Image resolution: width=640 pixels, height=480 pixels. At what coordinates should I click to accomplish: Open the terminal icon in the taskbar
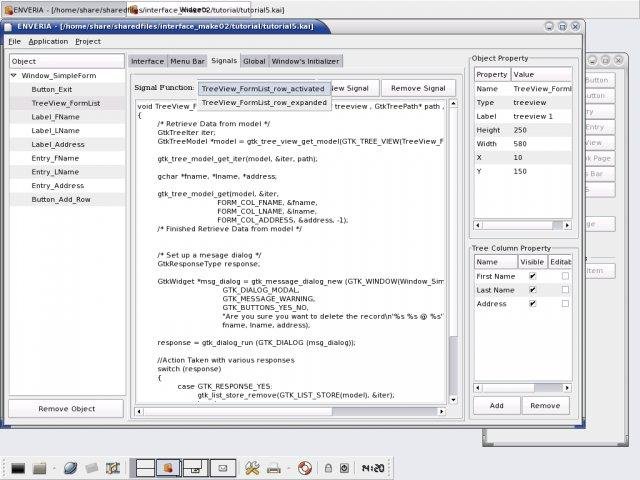click(18, 467)
